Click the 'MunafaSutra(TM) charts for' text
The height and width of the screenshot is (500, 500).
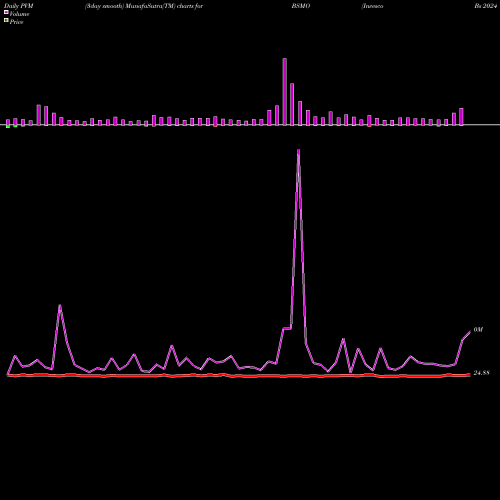(164, 6)
